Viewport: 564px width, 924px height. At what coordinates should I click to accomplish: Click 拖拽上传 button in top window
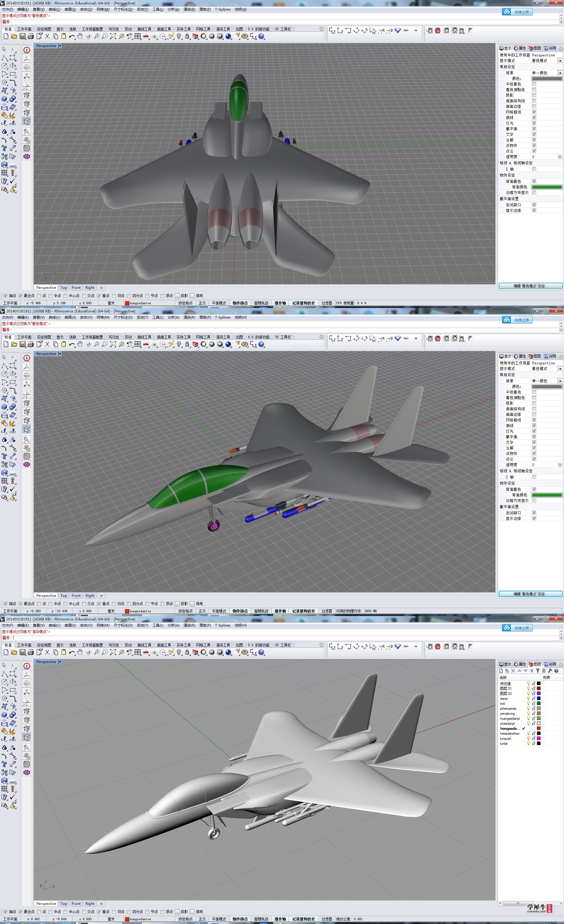click(x=517, y=12)
